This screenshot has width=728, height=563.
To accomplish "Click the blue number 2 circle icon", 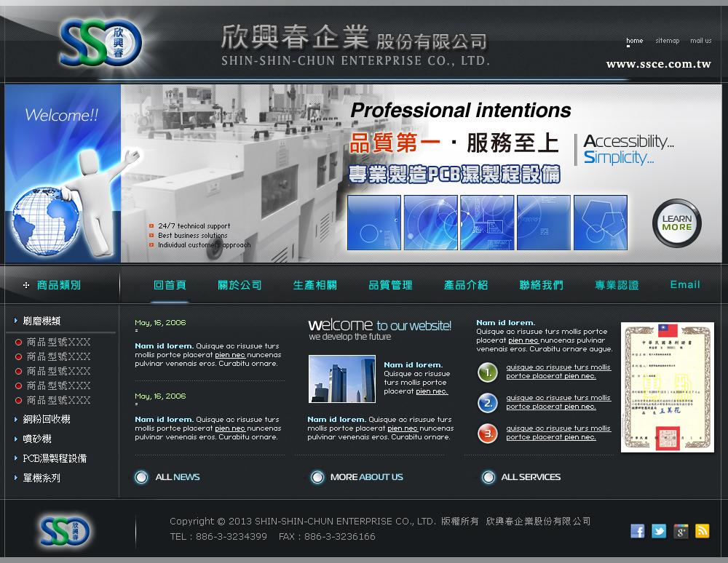I will [488, 402].
